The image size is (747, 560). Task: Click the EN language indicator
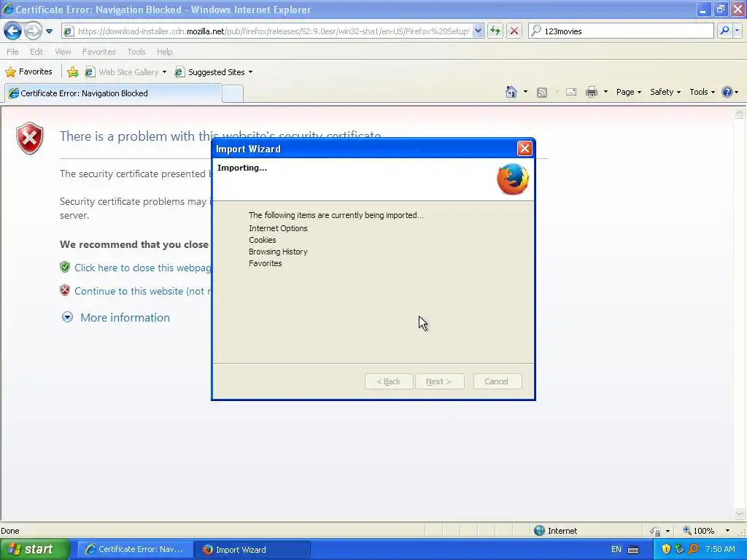(616, 550)
